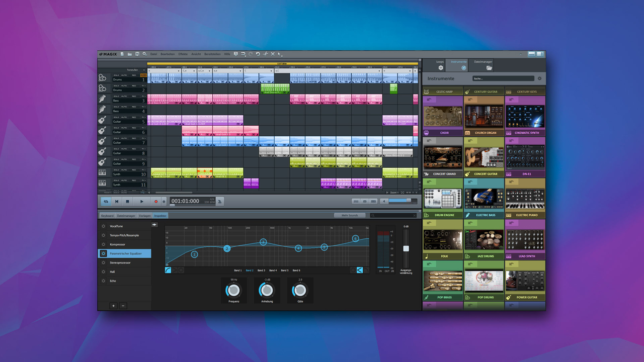
Task: Click the Mehr Sounds button
Action: (x=349, y=215)
